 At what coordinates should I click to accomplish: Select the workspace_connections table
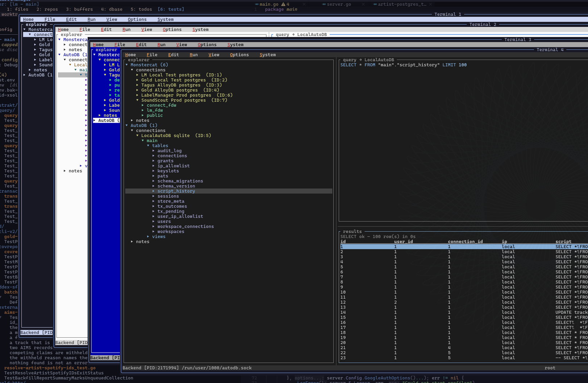click(185, 227)
